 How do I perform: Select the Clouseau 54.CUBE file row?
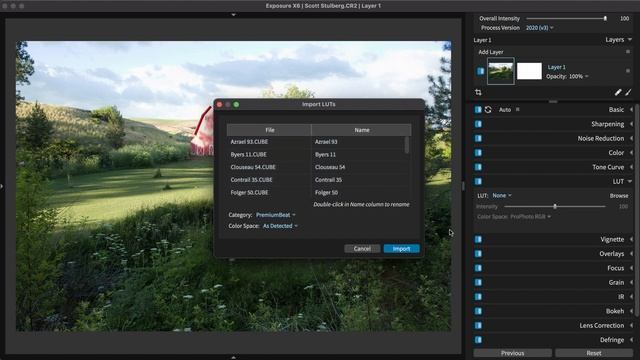tap(269, 167)
